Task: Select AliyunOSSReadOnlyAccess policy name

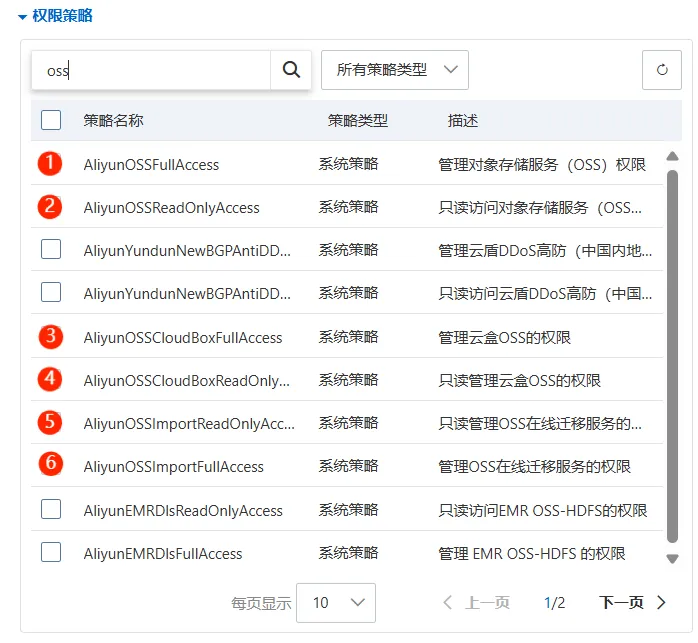Action: 171,208
